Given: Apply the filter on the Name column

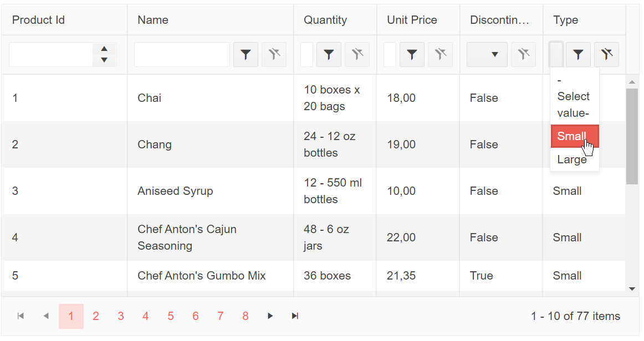Looking at the screenshot, I should click(246, 54).
